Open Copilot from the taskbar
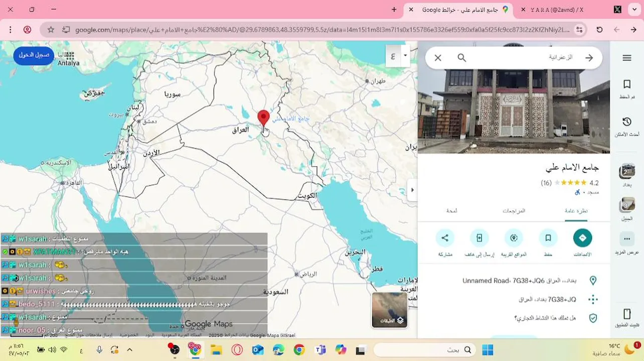 [341, 349]
